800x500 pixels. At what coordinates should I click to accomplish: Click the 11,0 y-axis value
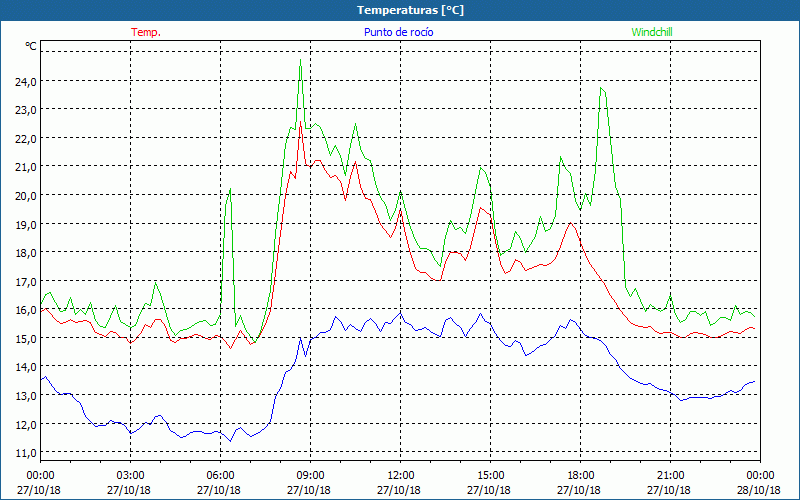point(26,453)
